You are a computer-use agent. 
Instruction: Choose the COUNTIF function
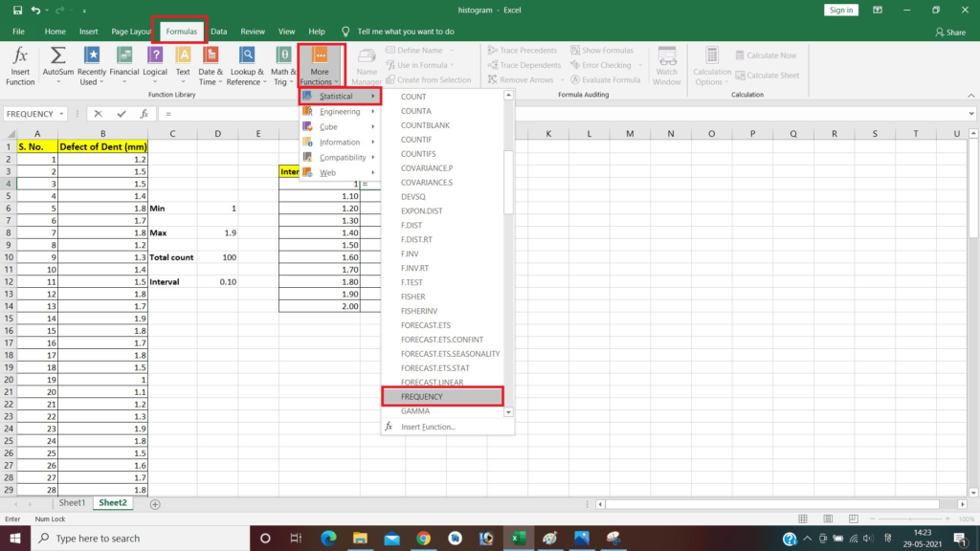tap(442, 140)
